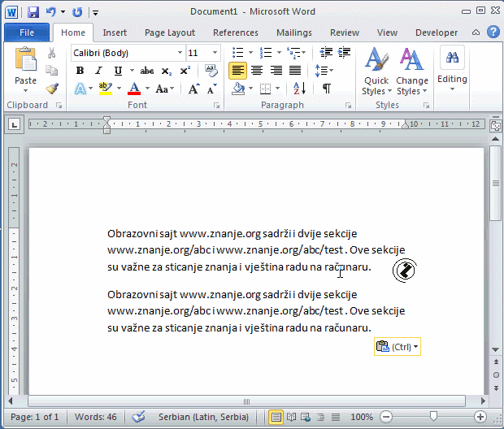Expand the font size dropdown showing 11
The width and height of the screenshot is (504, 429).
pos(215,53)
